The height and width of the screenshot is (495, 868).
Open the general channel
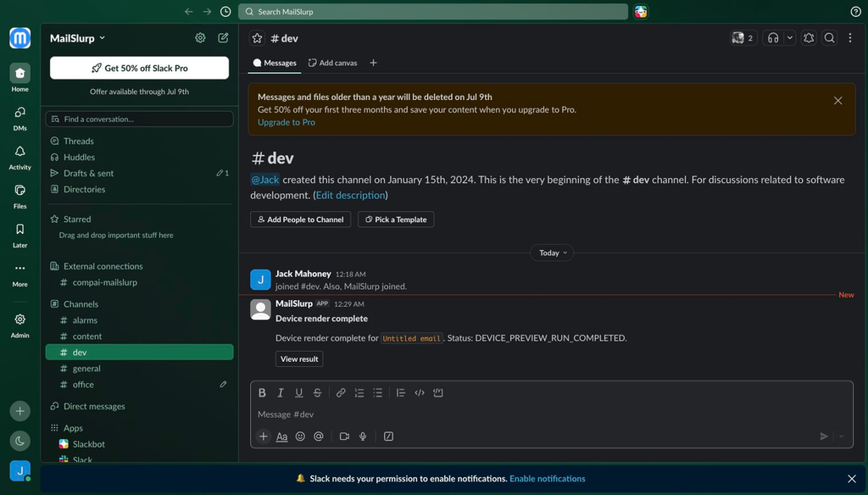(140, 368)
